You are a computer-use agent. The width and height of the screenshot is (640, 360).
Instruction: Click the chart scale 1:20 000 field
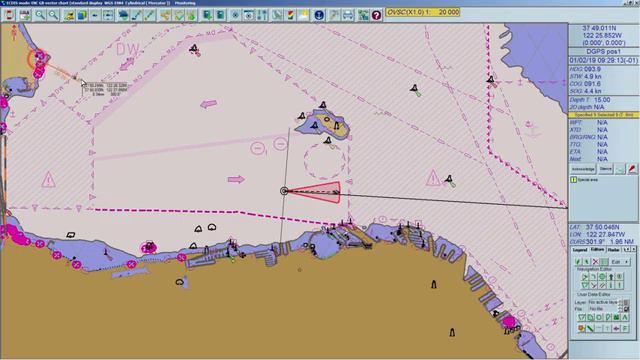click(423, 12)
